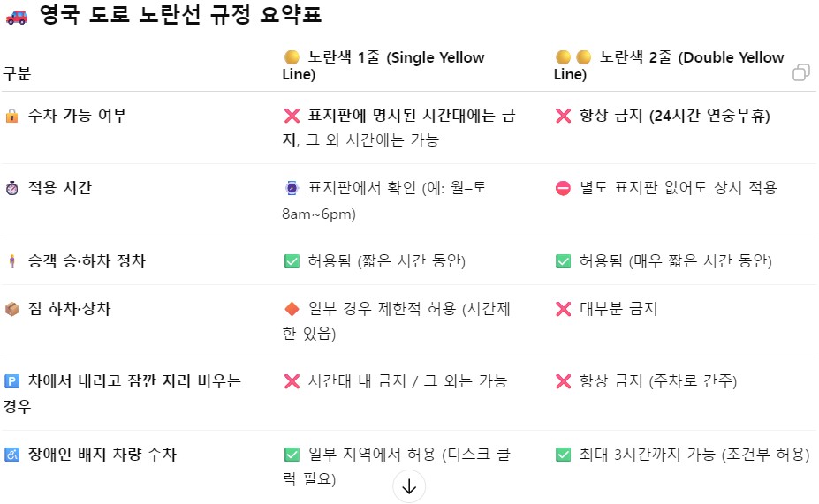Click the blue P parking icon
This screenshot has height=504, width=819.
pyautogui.click(x=11, y=381)
